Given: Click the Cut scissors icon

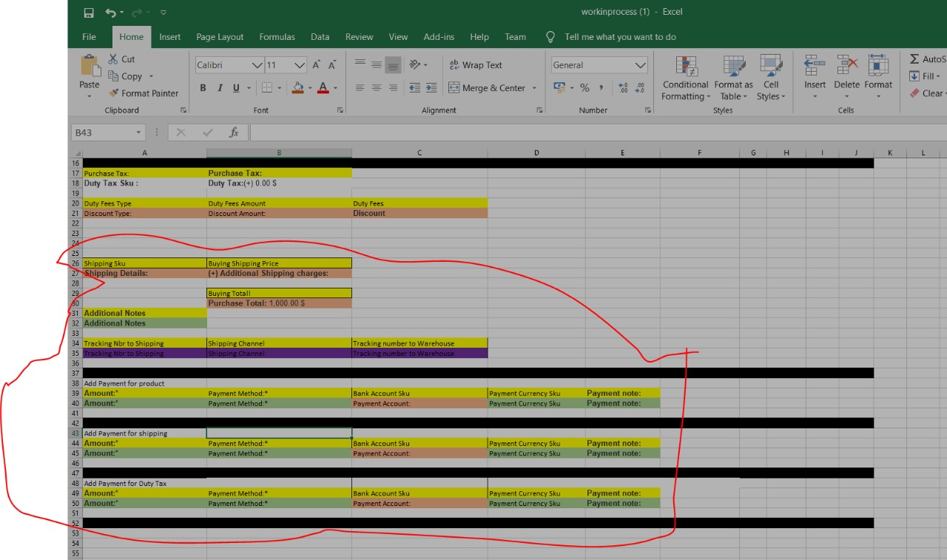Looking at the screenshot, I should tap(113, 59).
